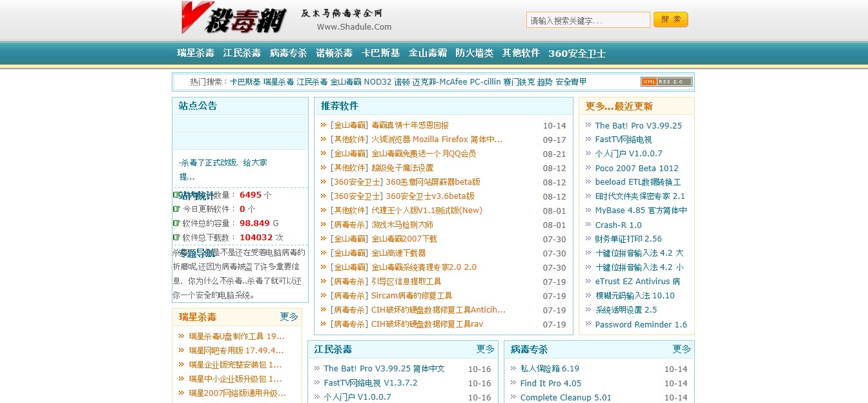Click hot search link 卡巴斯基
This screenshot has height=403, width=868.
tap(245, 82)
